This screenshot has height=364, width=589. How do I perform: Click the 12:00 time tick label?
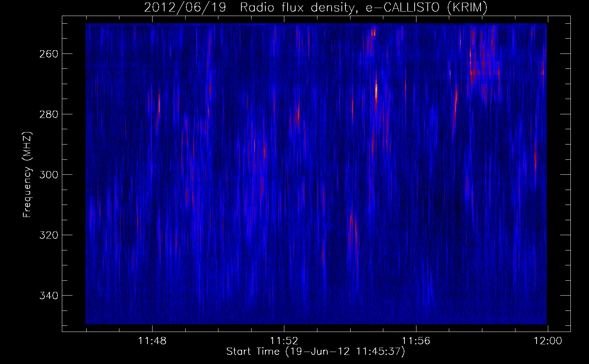click(548, 341)
